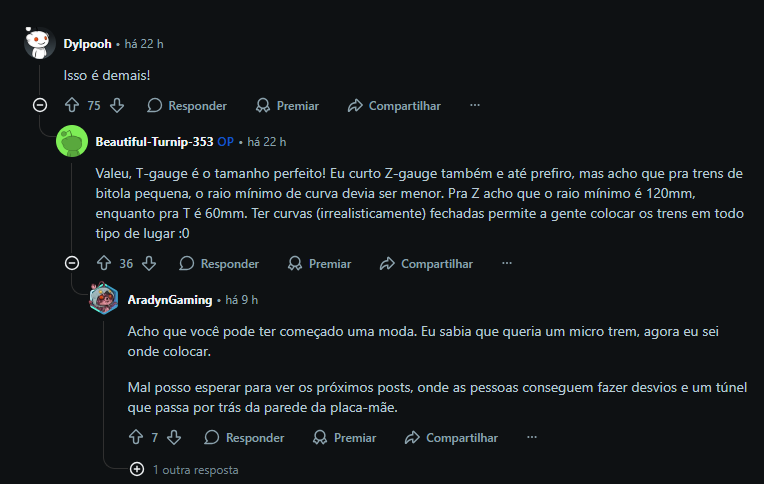Open more options on AradynGaming's comment

[532, 437]
